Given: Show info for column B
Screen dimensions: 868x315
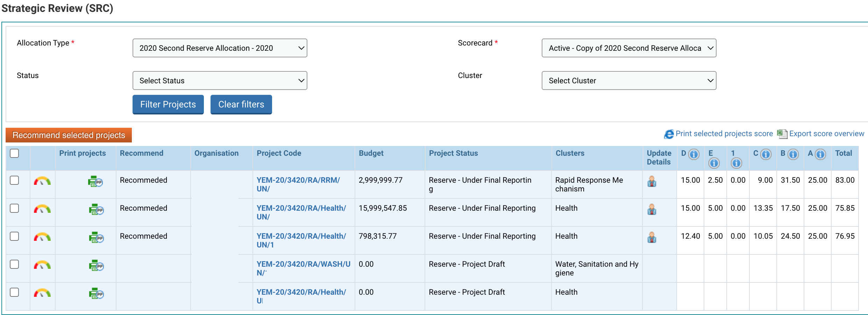Looking at the screenshot, I should pos(793,154).
